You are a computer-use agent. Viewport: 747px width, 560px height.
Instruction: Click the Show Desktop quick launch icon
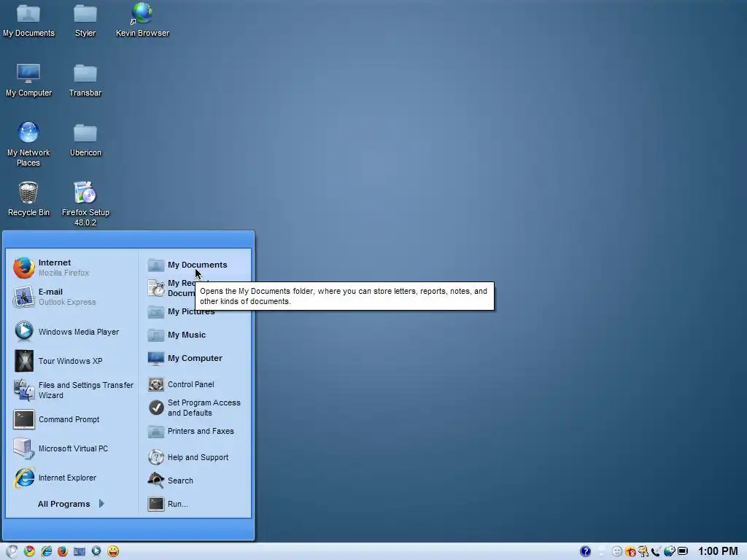[79, 551]
